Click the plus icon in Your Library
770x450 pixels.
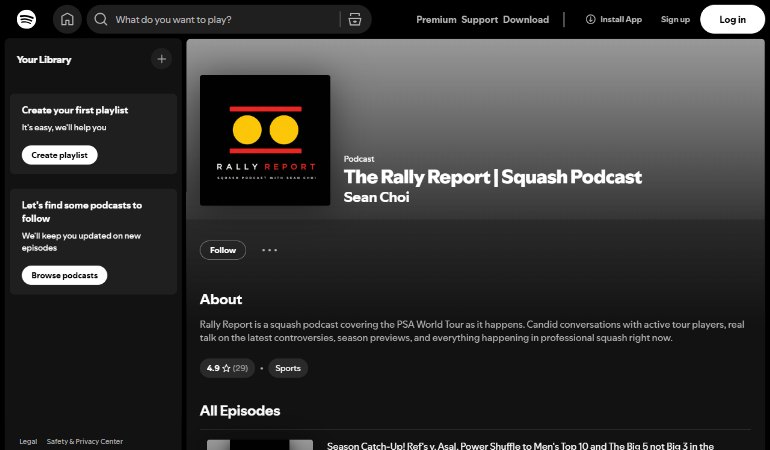162,59
